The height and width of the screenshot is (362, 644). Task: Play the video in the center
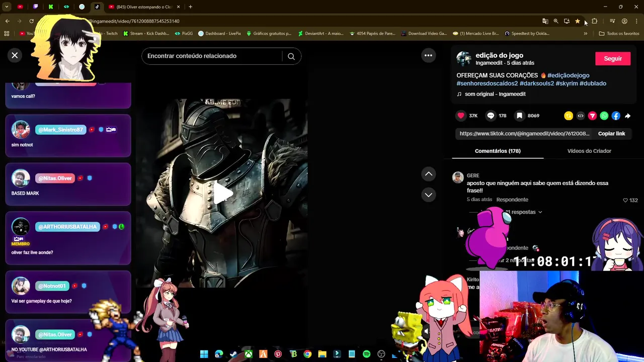click(x=224, y=193)
